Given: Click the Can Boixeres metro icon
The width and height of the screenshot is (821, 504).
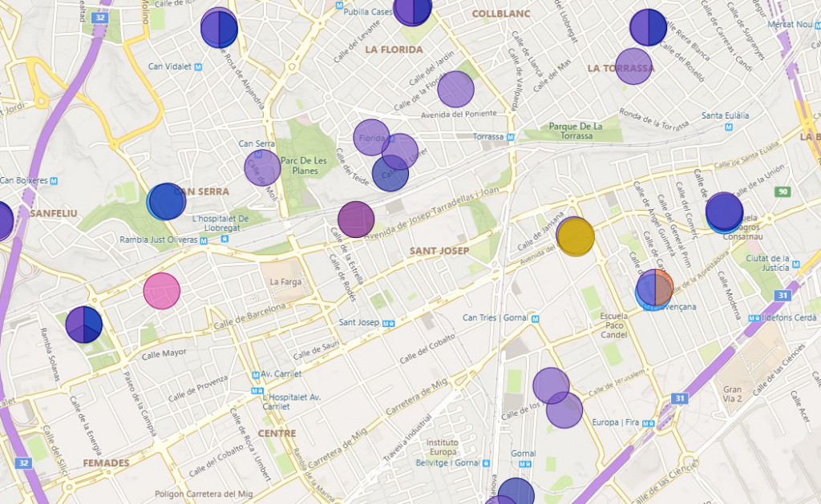Looking at the screenshot, I should 54,181.
